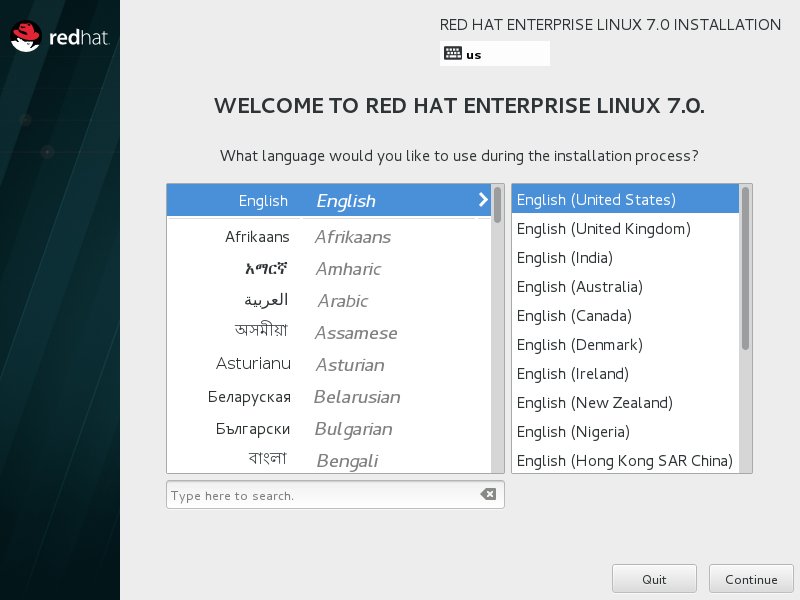Select Arabic language entry
The height and width of the screenshot is (600, 800).
point(329,301)
